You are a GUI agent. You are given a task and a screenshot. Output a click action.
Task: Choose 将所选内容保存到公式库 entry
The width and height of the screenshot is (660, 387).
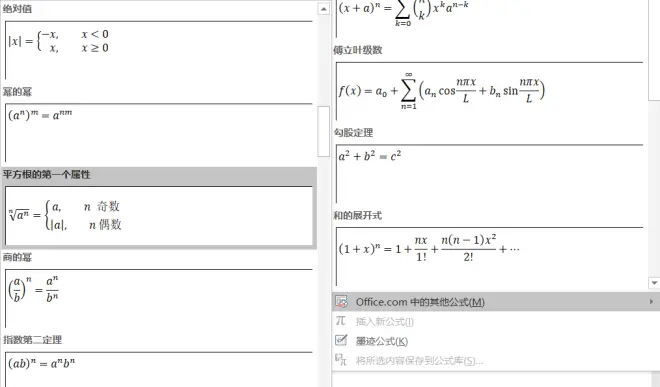(x=496, y=360)
